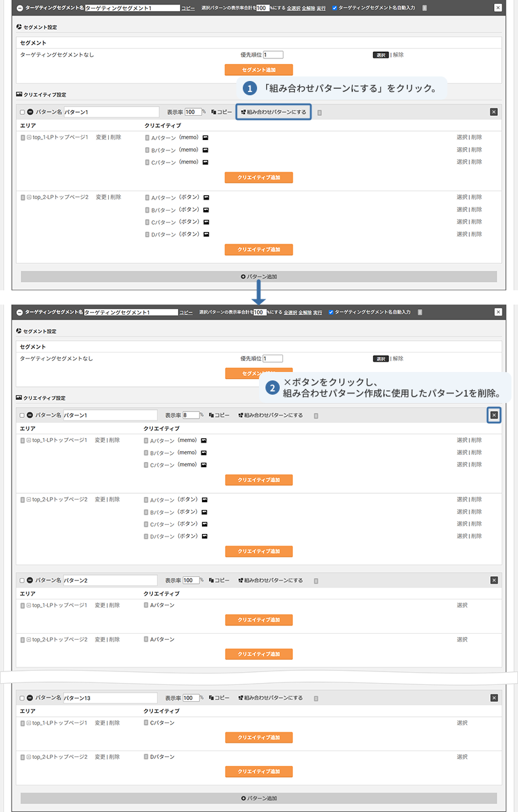Tick the パターン13 checkbox

(22, 698)
